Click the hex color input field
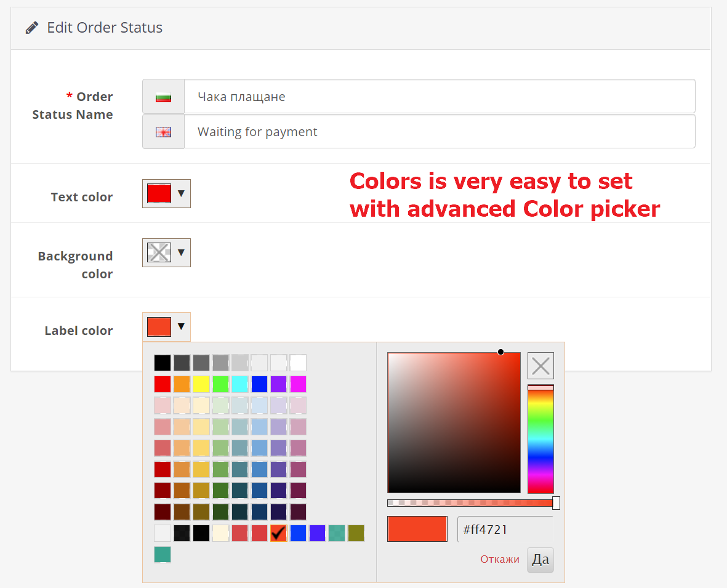 [x=505, y=530]
